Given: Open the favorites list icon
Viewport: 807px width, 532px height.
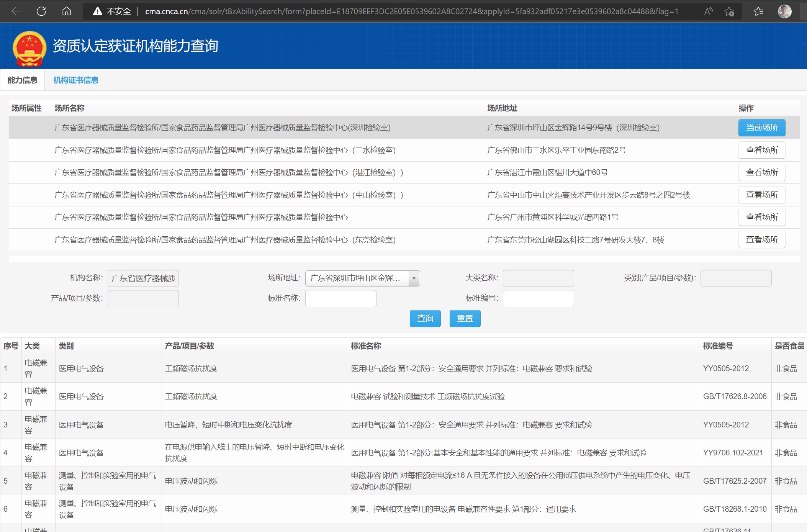Looking at the screenshot, I should click(x=758, y=11).
